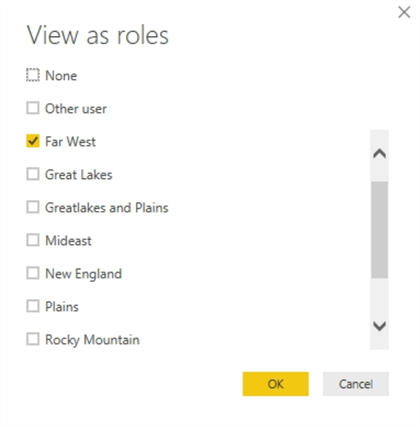Tick the Greatlakes and Plains checkbox
The height and width of the screenshot is (427, 420).
33,207
